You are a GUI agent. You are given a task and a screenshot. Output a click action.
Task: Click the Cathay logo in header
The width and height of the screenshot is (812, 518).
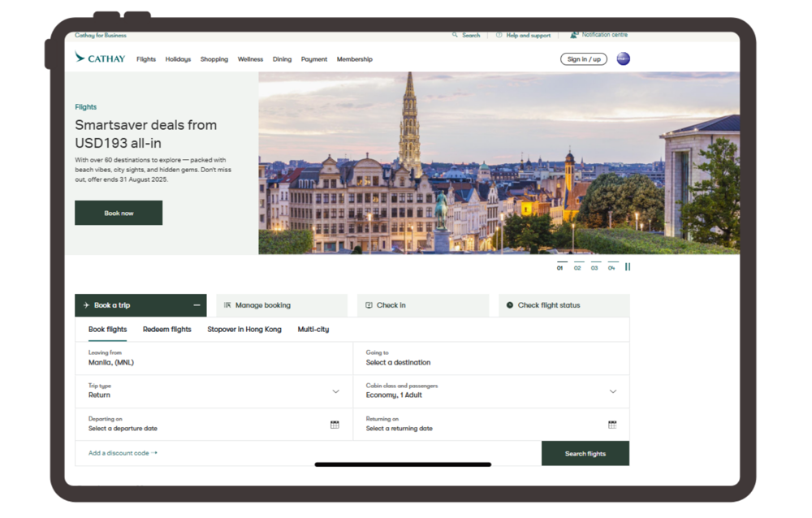pyautogui.click(x=100, y=58)
